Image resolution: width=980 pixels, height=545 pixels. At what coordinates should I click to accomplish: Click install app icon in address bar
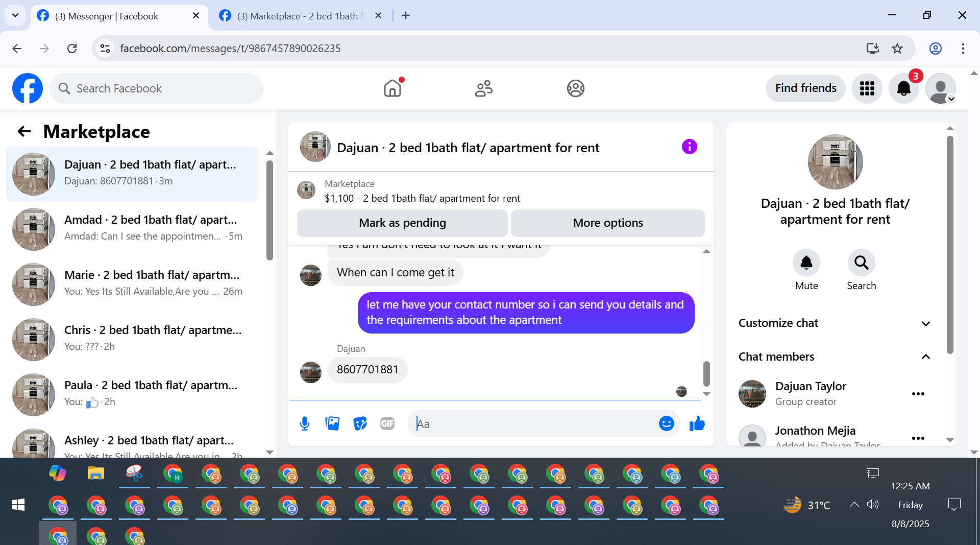click(873, 49)
